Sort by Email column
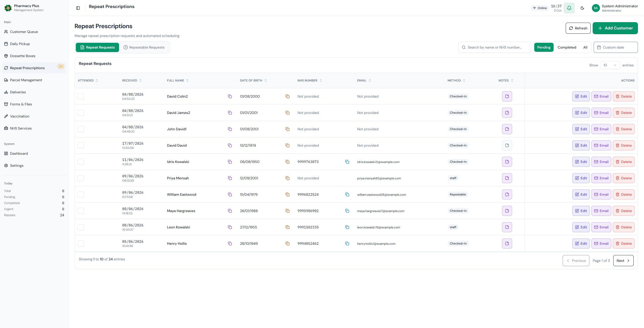This screenshot has width=644, height=328. point(364,80)
